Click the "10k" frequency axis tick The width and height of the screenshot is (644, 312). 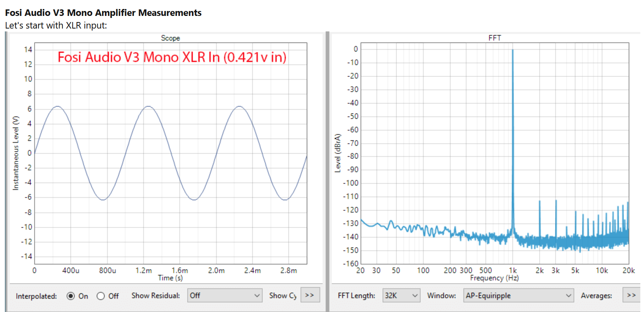click(x=602, y=270)
